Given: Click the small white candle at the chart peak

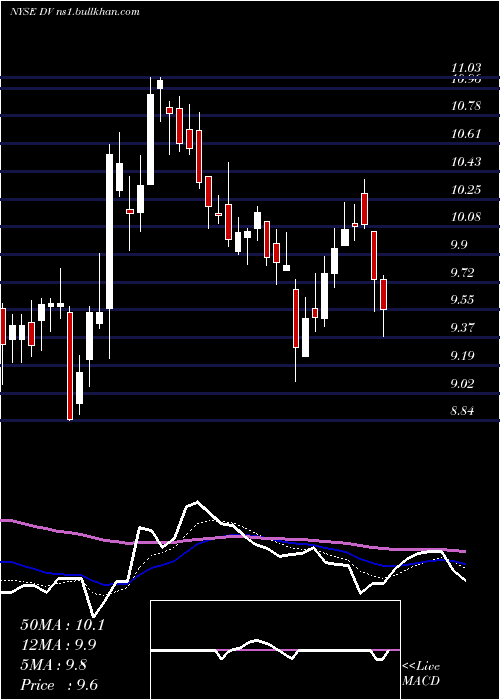Looking at the screenshot, I should pyautogui.click(x=160, y=84).
